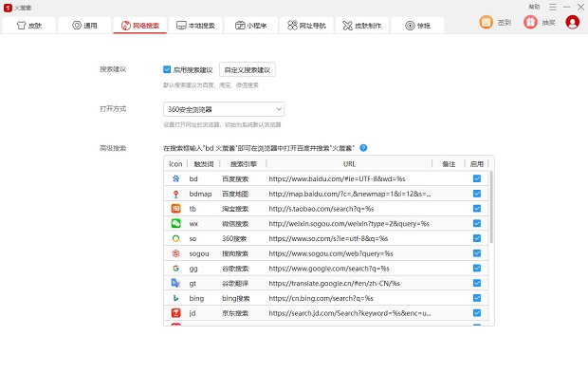Click the search.jd.com URL cell
Screen dimensions: 588x373
[350, 313]
